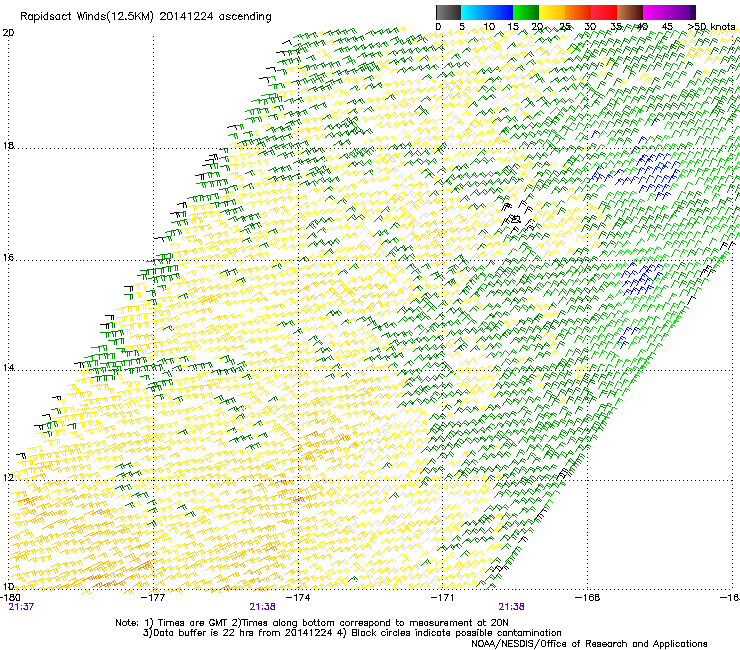Click latitude label '16' on left axis
Image resolution: width=740 pixels, height=650 pixels.
click(x=8, y=257)
